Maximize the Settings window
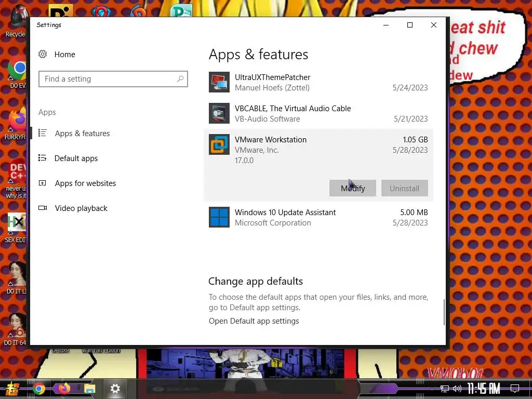The height and width of the screenshot is (399, 532). (x=410, y=25)
